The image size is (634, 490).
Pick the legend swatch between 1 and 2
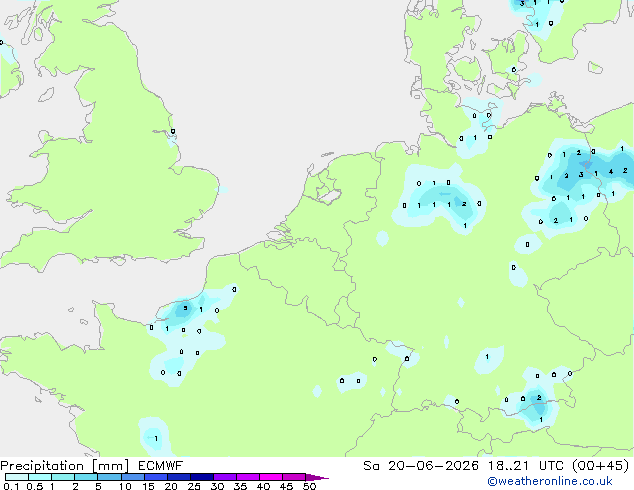tap(63, 477)
